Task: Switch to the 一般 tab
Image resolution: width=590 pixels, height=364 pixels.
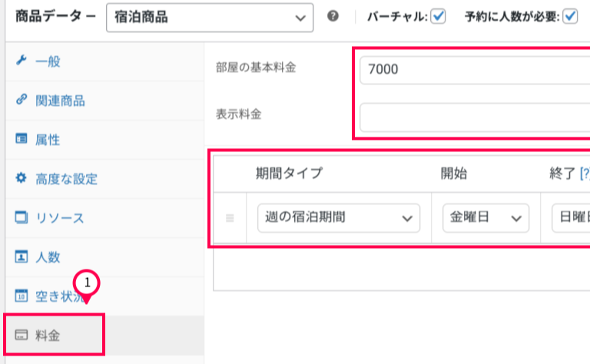Action: coord(48,61)
